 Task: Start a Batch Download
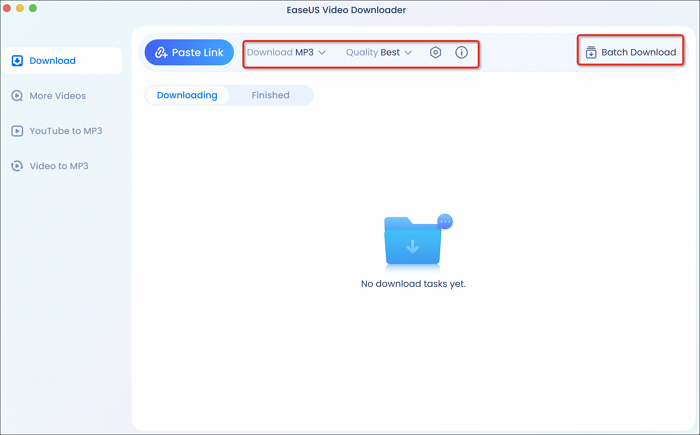[630, 52]
